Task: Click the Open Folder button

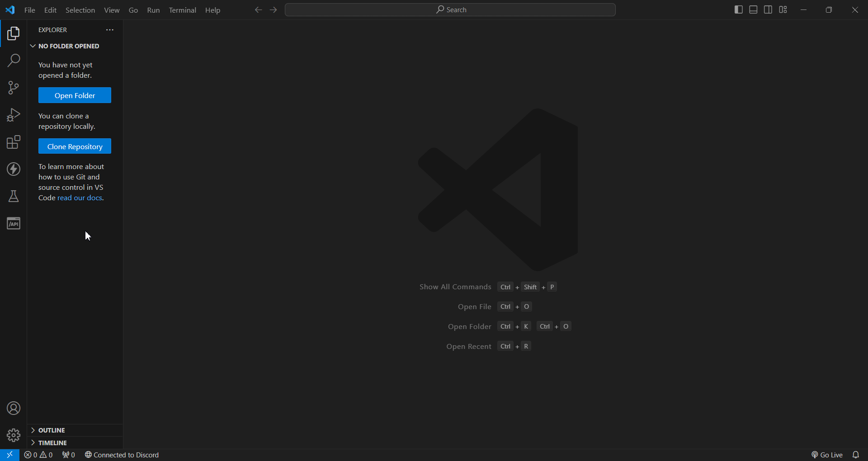Action: [x=75, y=95]
